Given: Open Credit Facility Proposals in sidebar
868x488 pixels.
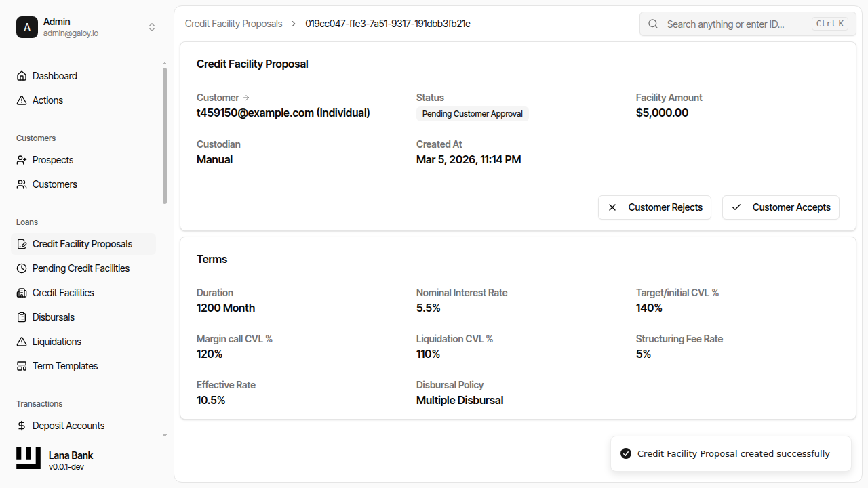Looking at the screenshot, I should [82, 244].
